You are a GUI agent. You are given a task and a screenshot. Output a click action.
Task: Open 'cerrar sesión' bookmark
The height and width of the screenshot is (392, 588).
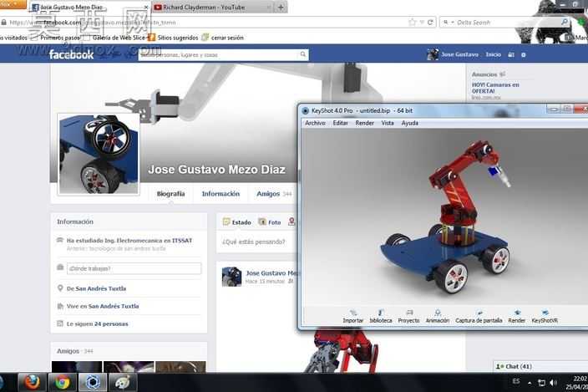(x=223, y=38)
